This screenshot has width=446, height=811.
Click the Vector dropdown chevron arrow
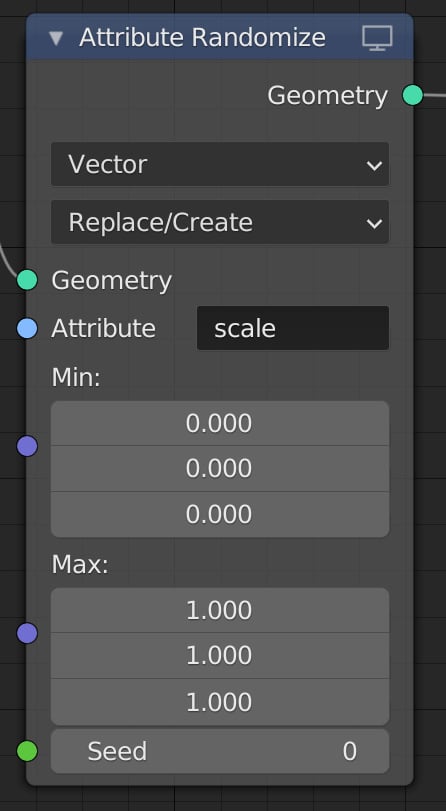374,166
